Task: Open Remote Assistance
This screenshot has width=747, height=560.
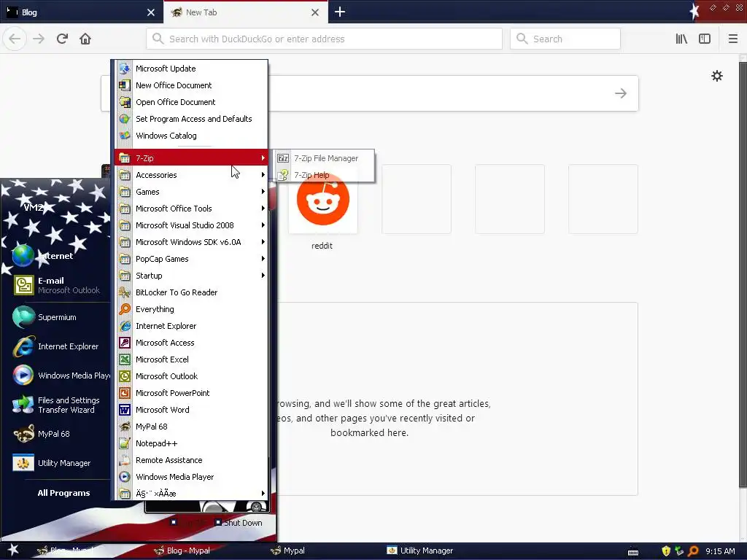Action: [x=191, y=460]
